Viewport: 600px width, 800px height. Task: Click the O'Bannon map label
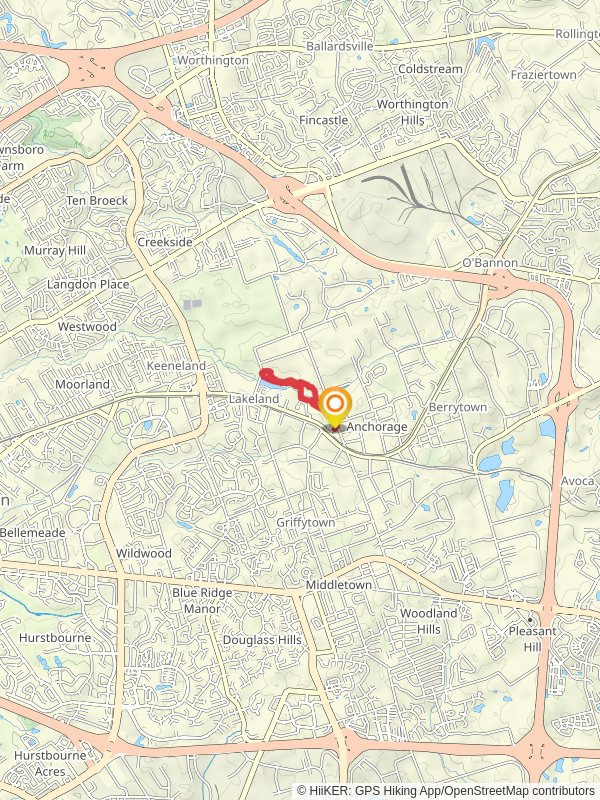(x=490, y=263)
